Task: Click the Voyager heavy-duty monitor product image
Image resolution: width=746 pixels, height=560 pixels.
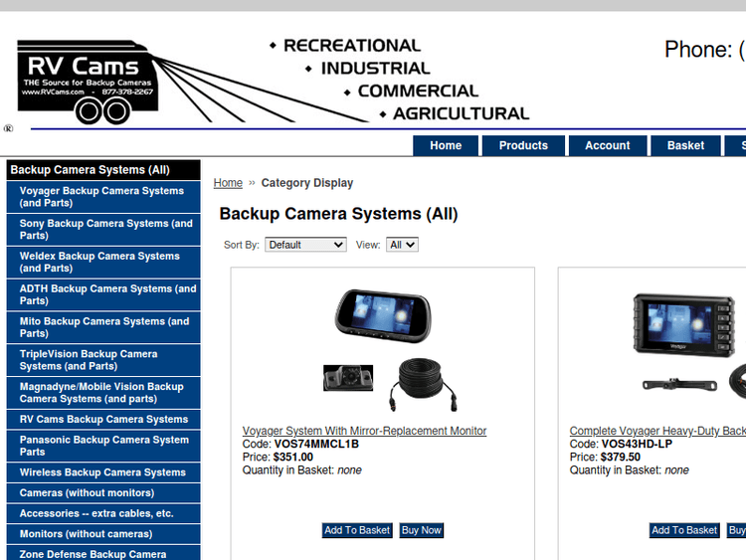Action: pyautogui.click(x=689, y=347)
